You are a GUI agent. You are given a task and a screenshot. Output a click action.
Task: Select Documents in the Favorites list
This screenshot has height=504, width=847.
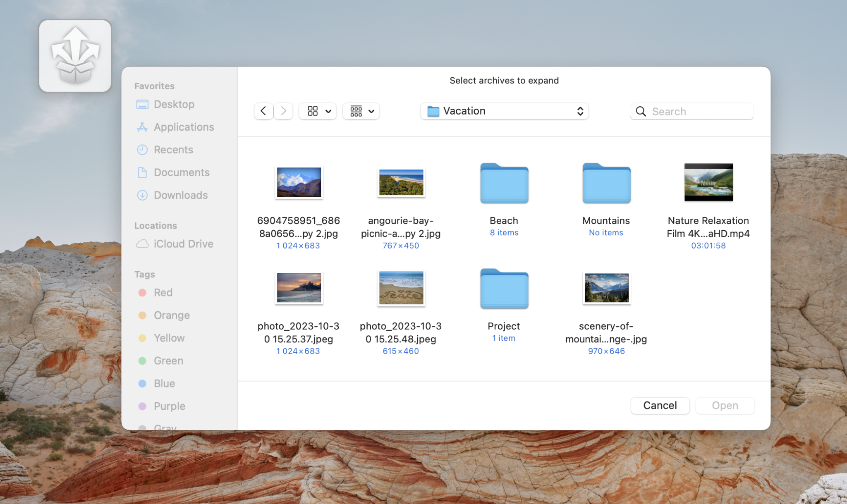(181, 172)
